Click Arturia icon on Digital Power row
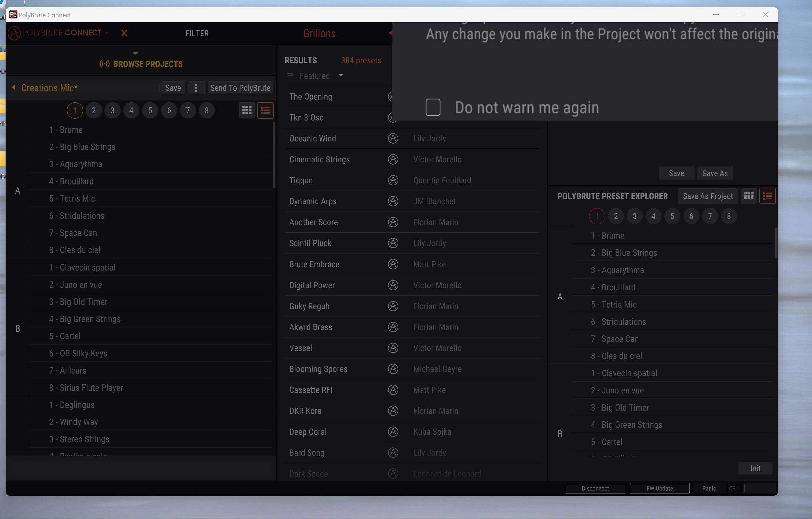This screenshot has width=812, height=519. pyautogui.click(x=393, y=285)
